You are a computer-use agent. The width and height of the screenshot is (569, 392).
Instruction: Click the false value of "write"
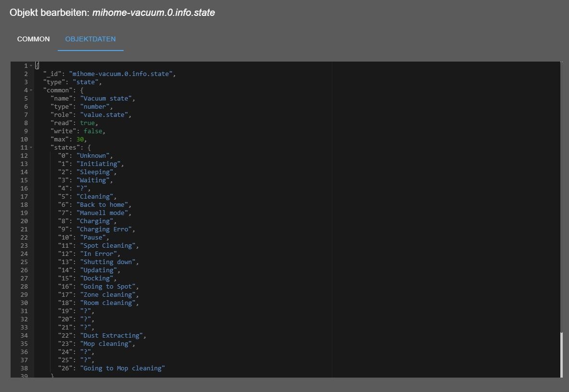(93, 131)
